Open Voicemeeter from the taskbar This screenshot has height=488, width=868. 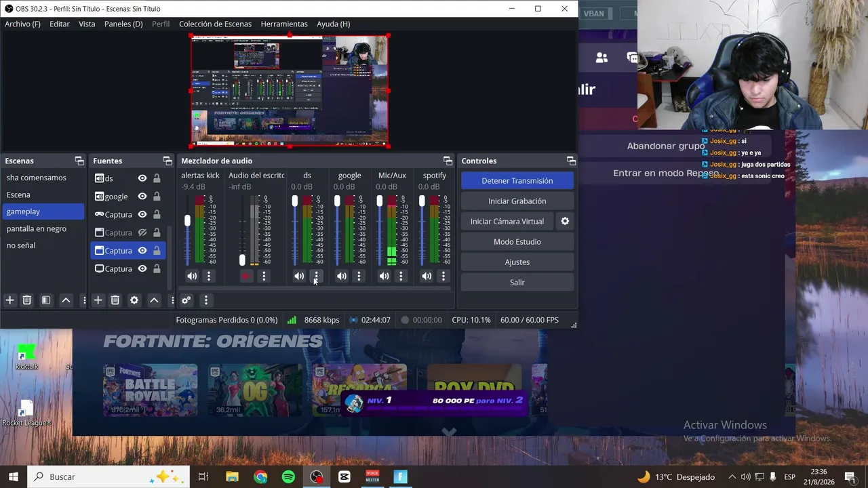(372, 477)
